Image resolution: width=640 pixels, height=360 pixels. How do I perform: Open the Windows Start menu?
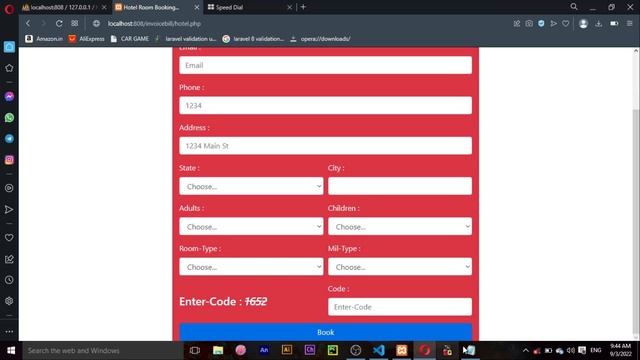click(11, 350)
